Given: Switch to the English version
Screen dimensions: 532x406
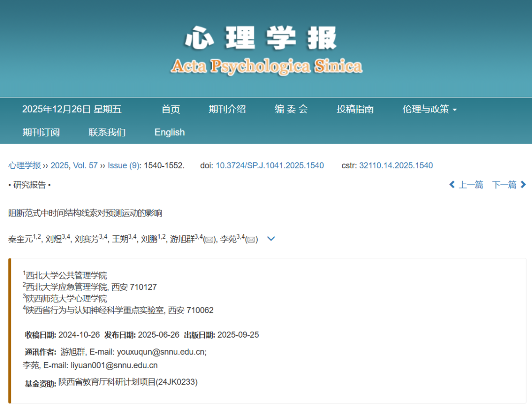Looking at the screenshot, I should (x=169, y=132).
